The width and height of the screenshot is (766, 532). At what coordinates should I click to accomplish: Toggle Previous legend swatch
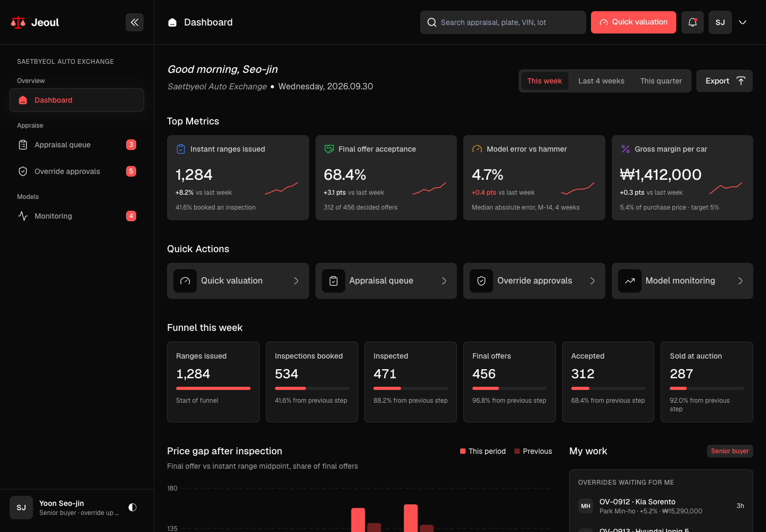[x=517, y=451]
